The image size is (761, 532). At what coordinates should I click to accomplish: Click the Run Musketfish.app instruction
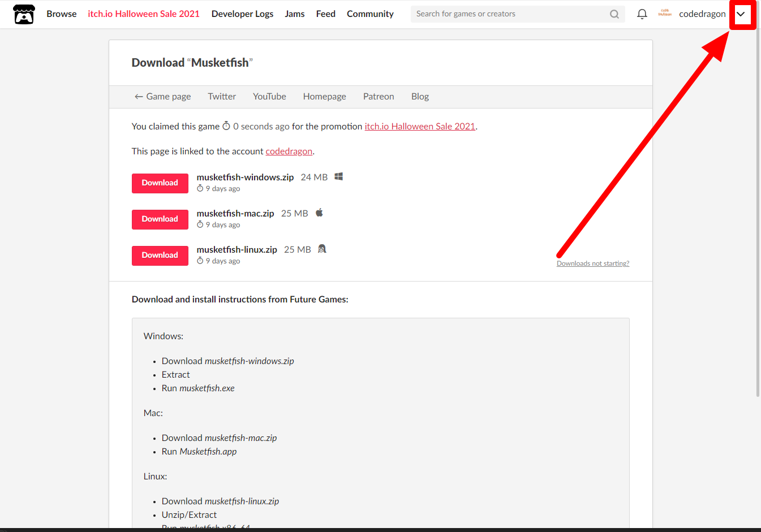click(x=199, y=452)
